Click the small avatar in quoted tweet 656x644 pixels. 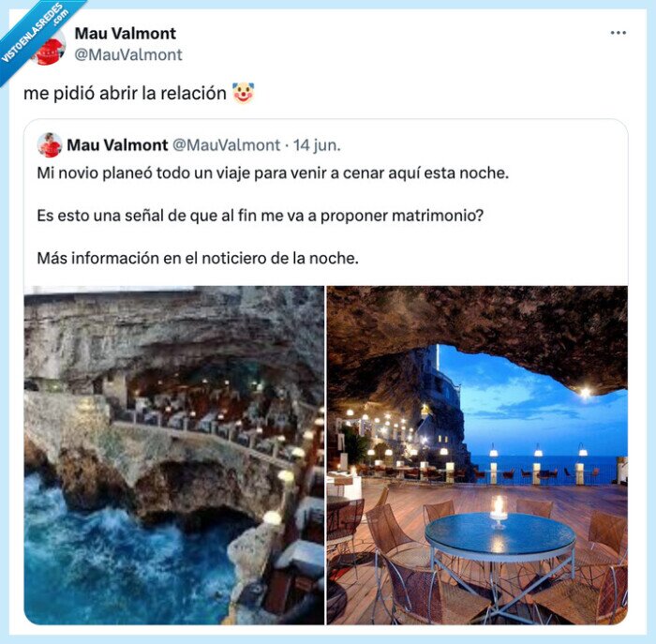click(x=50, y=145)
